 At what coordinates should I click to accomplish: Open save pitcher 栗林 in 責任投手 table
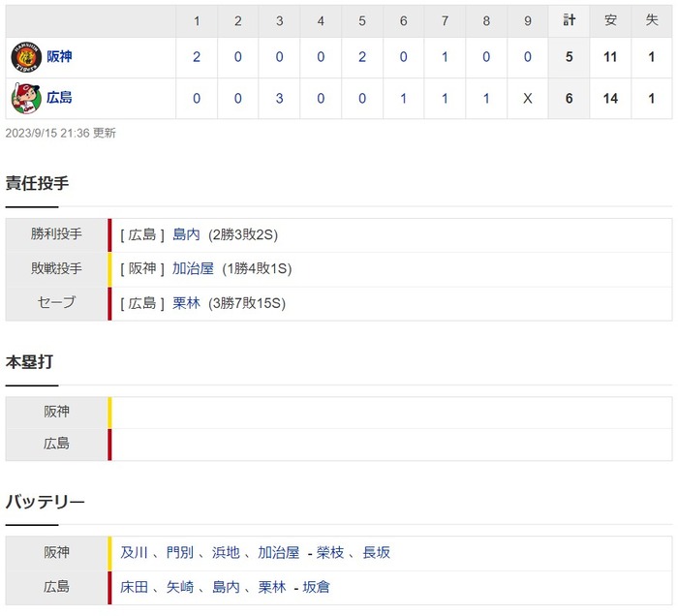pos(186,302)
